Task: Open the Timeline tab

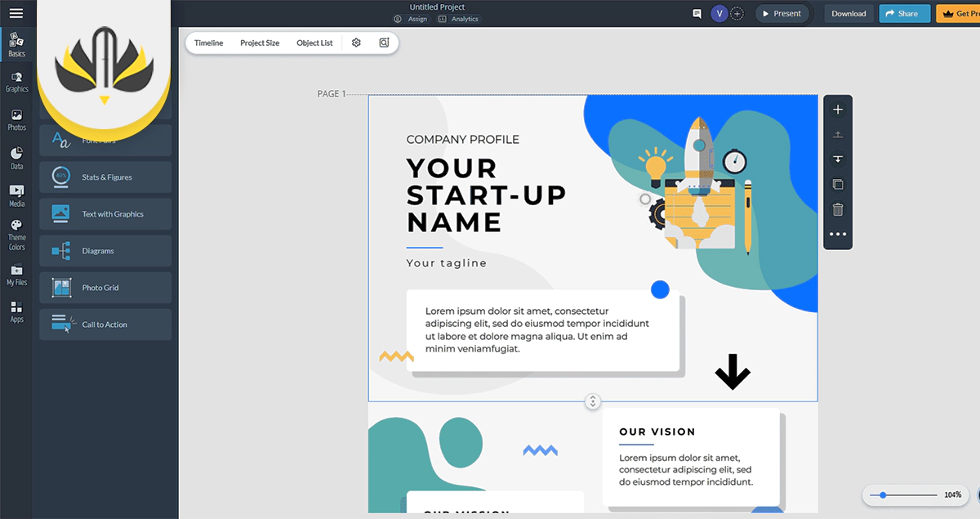Action: [208, 43]
